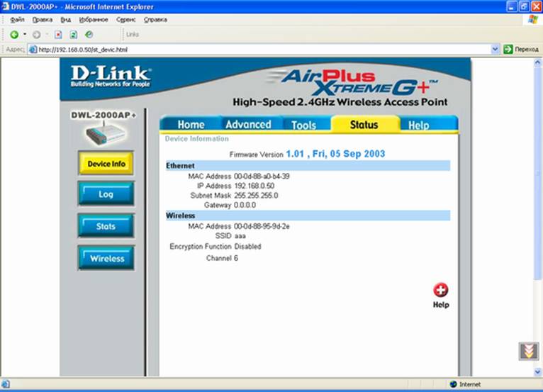Click the Home page toolbar icon
The height and width of the screenshot is (392, 543).
tap(89, 34)
